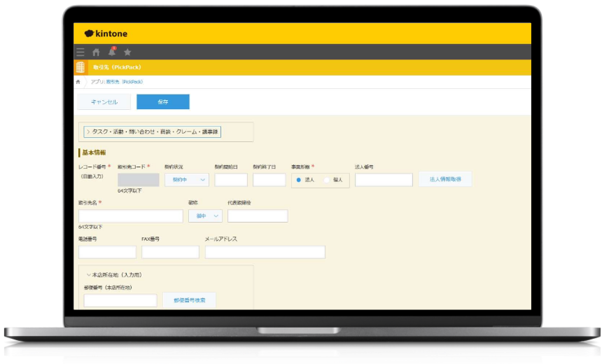Click the 契約終了日 date field
The height and width of the screenshot is (364, 602).
pyautogui.click(x=269, y=180)
